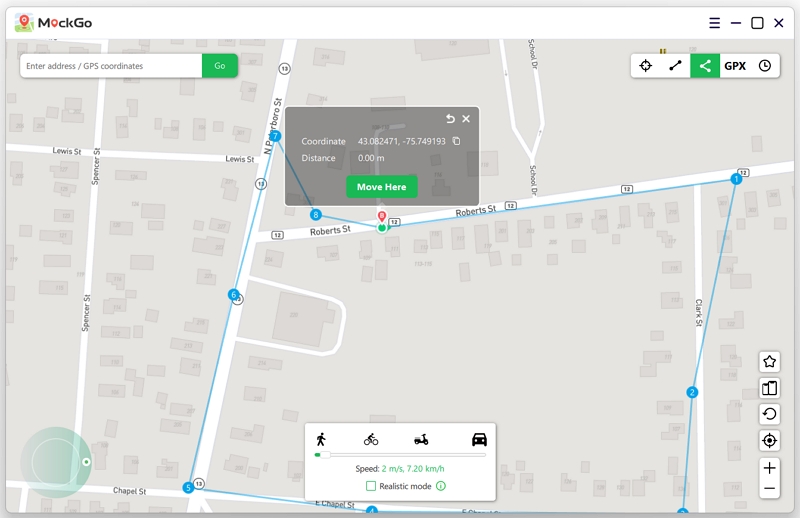
Task: Click the Distance value 0.00 m
Action: [x=371, y=158]
